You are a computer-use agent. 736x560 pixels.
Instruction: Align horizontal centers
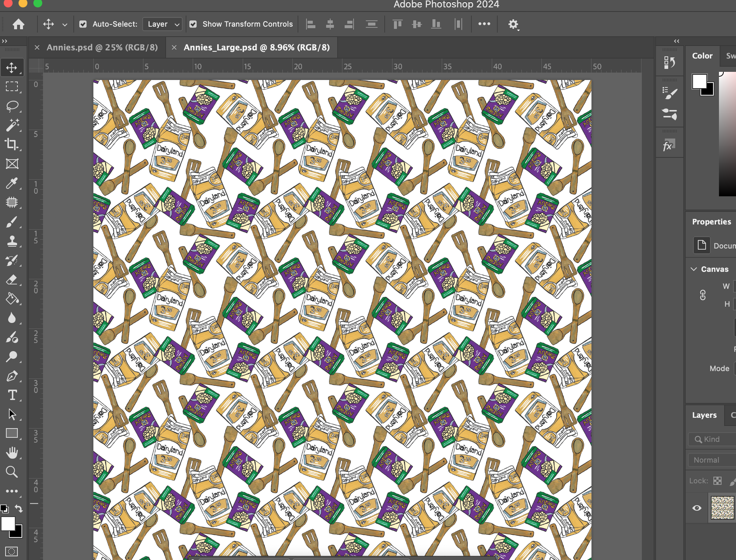[330, 24]
